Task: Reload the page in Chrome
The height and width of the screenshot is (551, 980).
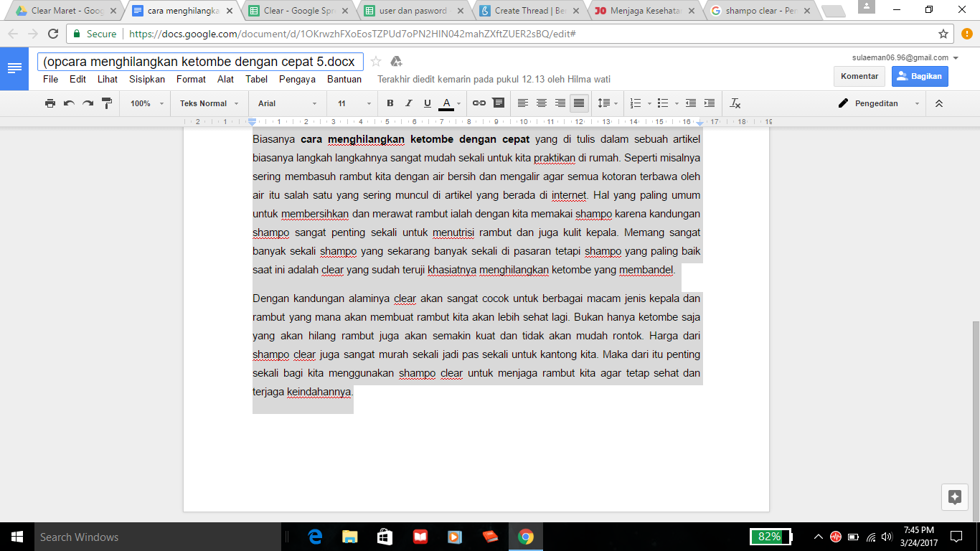Action: click(x=53, y=34)
